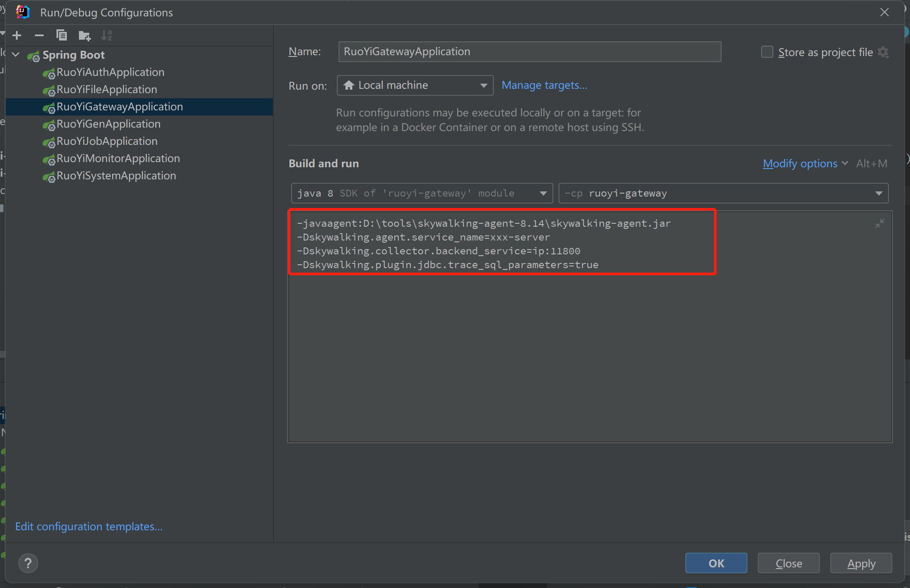
Task: Click the Spring Boot category leaf icon
Action: coord(34,56)
